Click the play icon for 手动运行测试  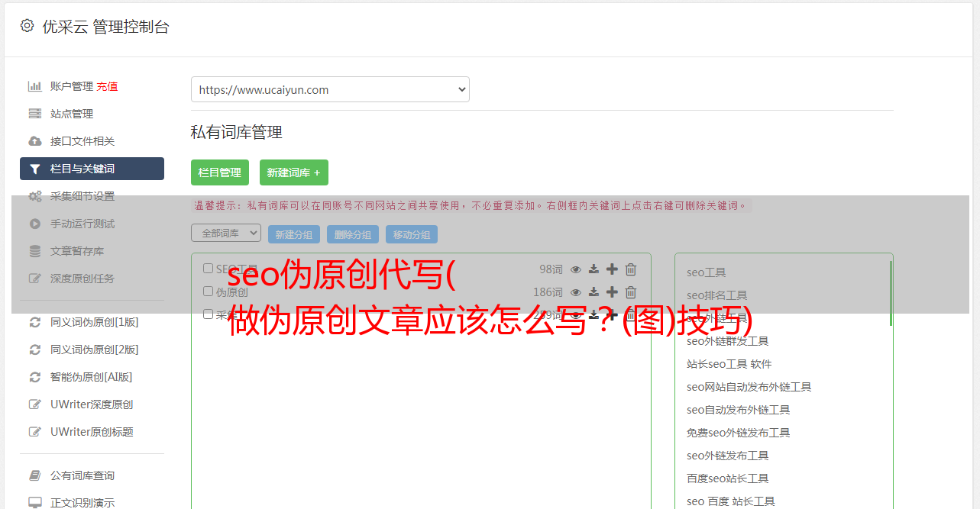click(35, 224)
